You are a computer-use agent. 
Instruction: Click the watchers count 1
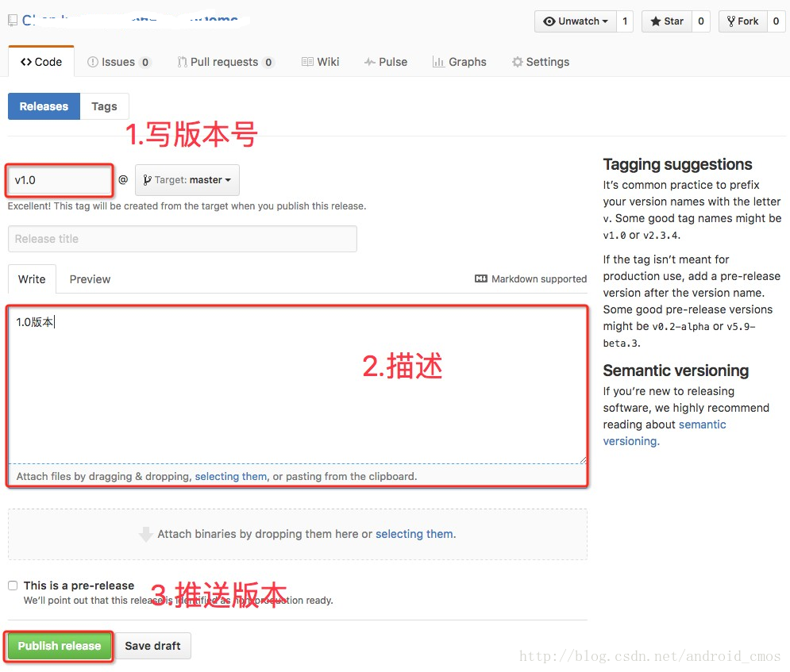[x=625, y=21]
